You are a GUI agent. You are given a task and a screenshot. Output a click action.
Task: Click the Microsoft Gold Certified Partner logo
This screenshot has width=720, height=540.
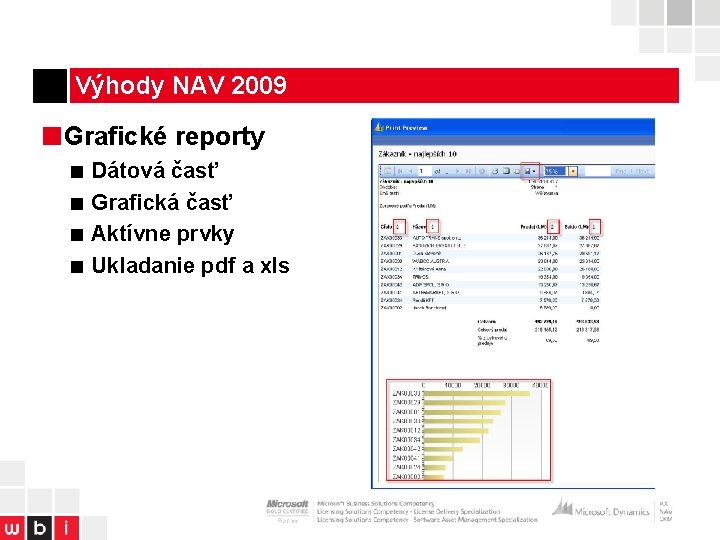point(287,512)
